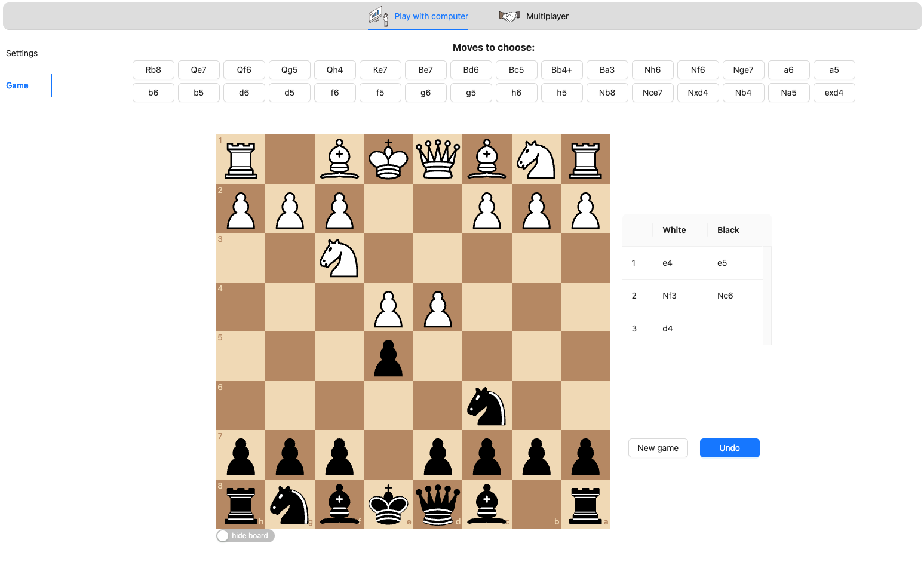Choose the move Nb4

click(744, 93)
